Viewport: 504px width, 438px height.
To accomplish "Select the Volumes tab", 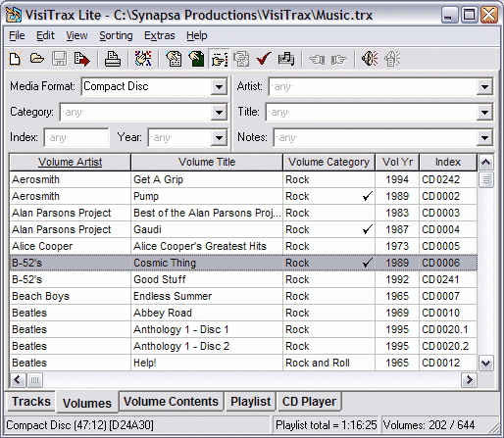I will click(87, 403).
